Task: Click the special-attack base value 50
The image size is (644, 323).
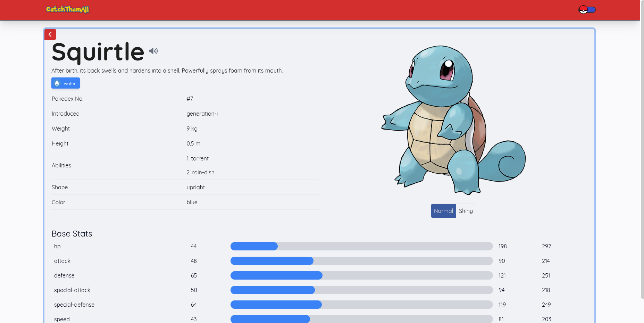Action: click(x=194, y=290)
